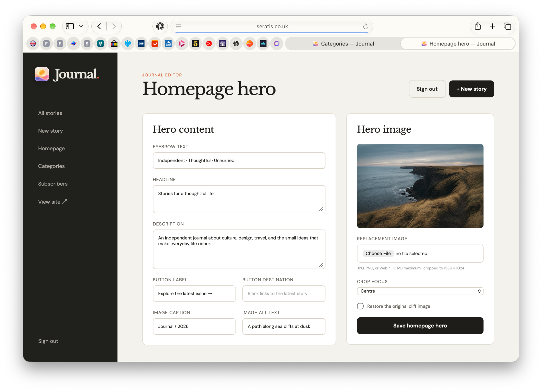Open the ChatGPT knot-logo pinned tab
The height and width of the screenshot is (392, 542).
click(x=236, y=44)
